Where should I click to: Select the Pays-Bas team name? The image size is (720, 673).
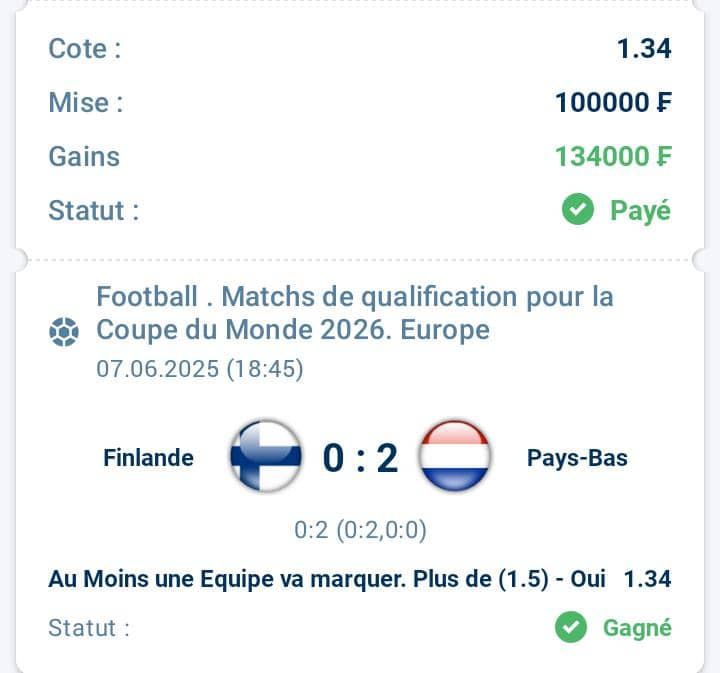point(577,458)
